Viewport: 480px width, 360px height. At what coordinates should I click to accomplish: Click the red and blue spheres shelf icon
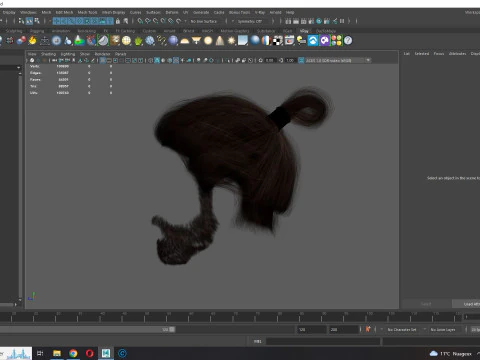coord(21,41)
